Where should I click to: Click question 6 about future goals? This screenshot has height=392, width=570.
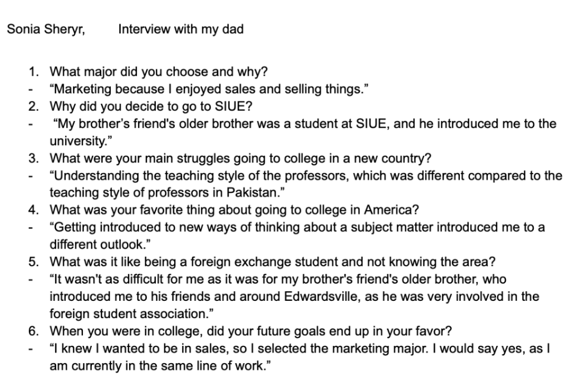coord(250,331)
